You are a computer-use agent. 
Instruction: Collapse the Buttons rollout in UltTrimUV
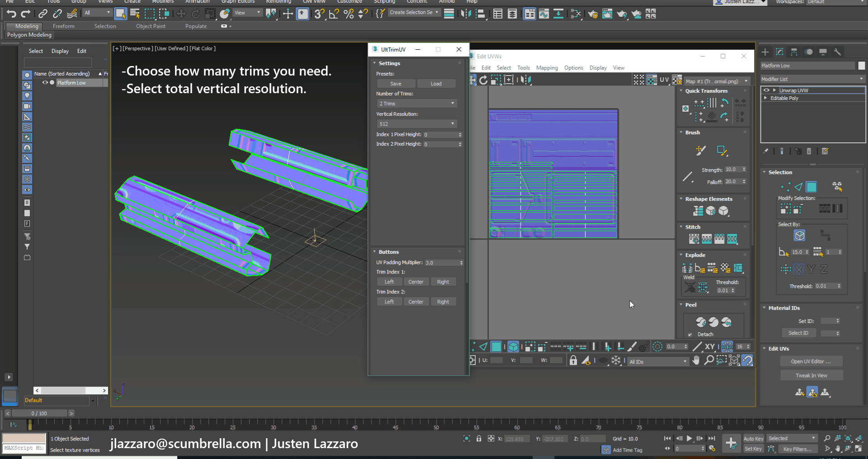click(375, 252)
